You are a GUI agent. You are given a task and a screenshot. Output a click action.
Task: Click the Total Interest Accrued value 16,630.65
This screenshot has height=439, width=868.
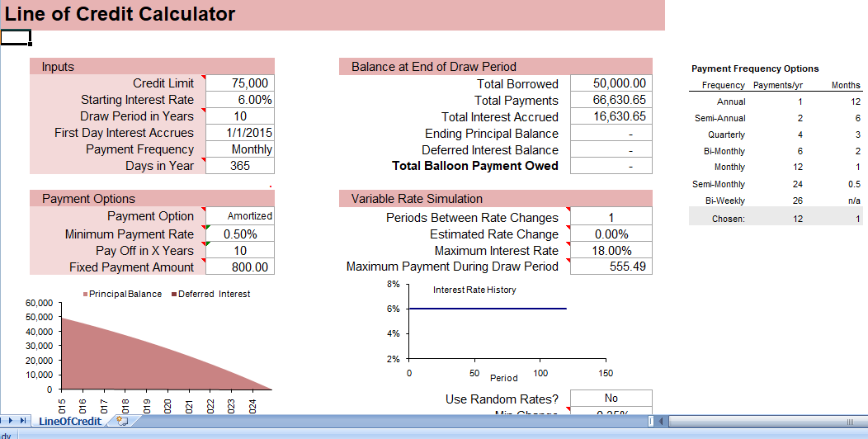coord(611,117)
